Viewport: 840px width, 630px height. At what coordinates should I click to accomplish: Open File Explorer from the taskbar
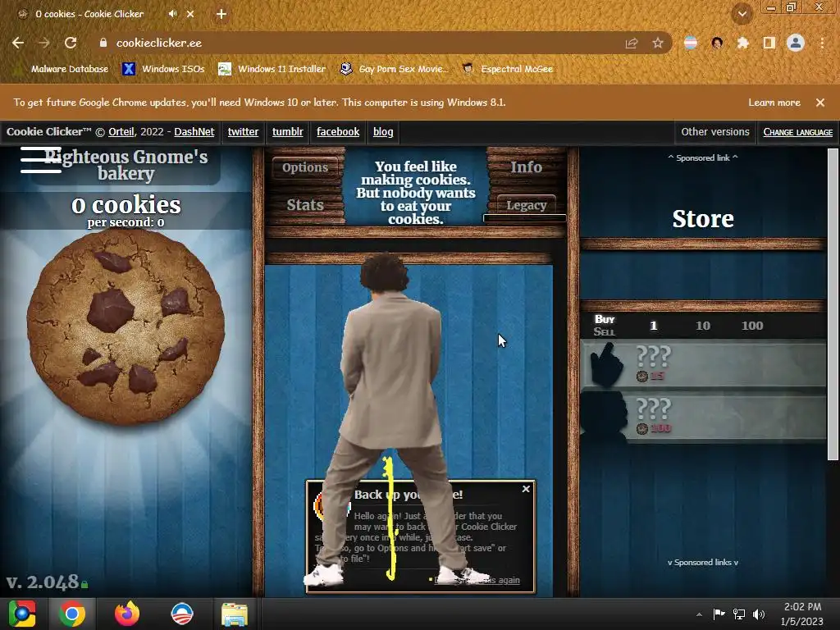[x=235, y=614]
